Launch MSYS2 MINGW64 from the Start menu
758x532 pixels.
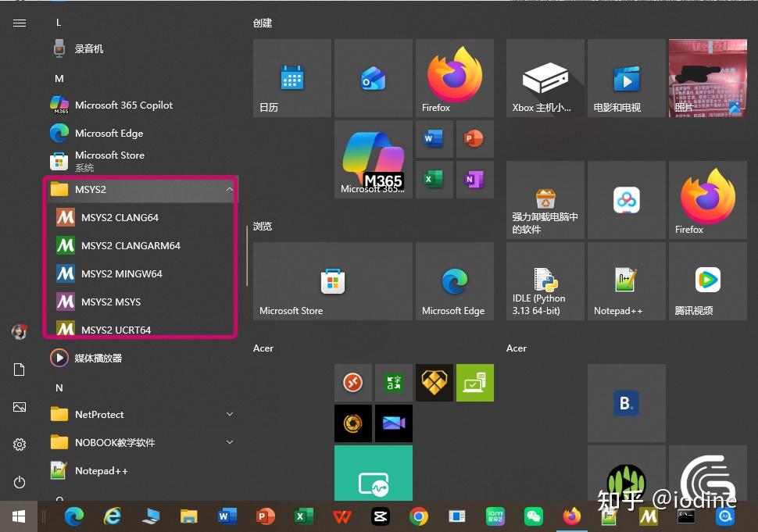coord(121,273)
